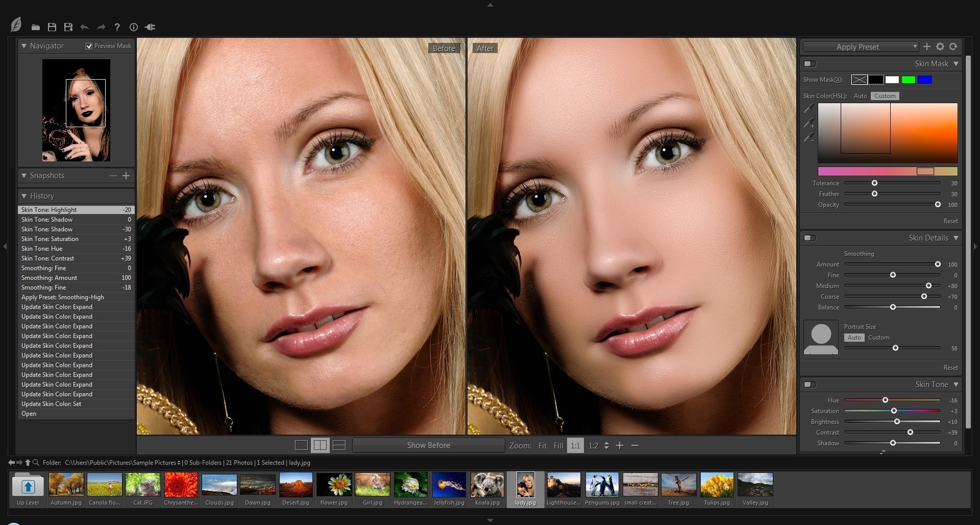This screenshot has width=980, height=525.
Task: Open a file with the folder icon
Action: (x=35, y=27)
